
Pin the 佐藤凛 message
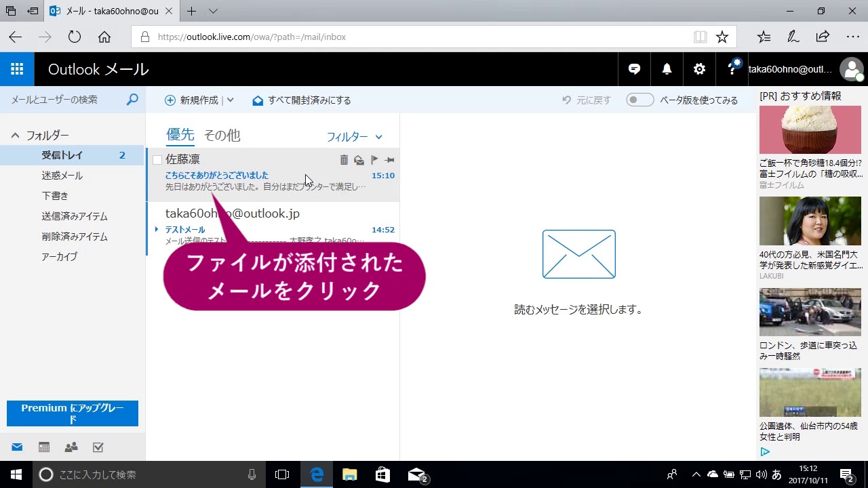click(389, 160)
